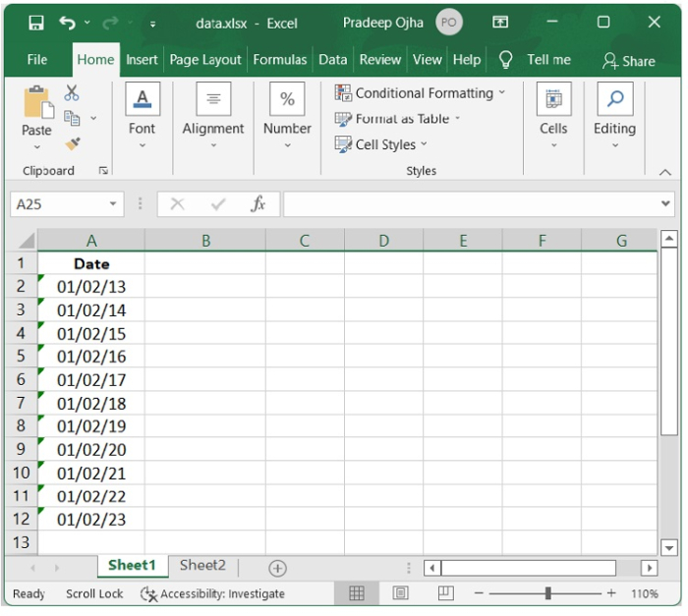Open the Clipboard pane launcher
This screenshot has height=616, width=688.
(103, 170)
